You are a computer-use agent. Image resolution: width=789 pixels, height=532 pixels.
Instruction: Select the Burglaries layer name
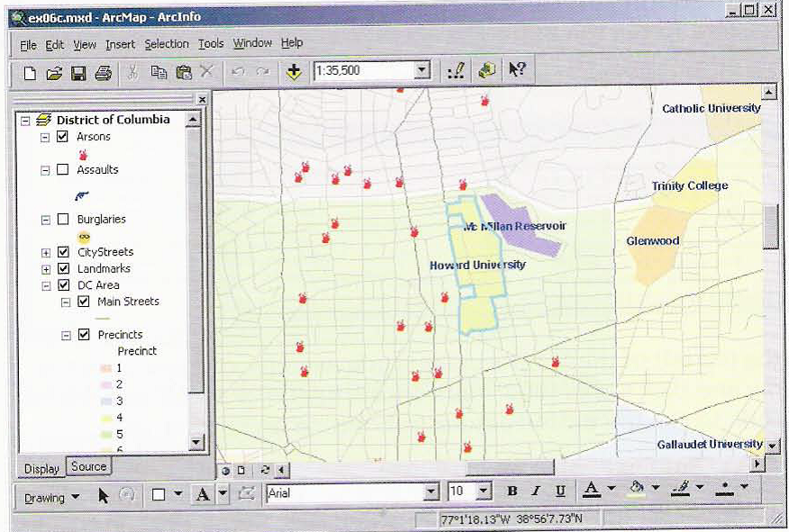coord(102,220)
